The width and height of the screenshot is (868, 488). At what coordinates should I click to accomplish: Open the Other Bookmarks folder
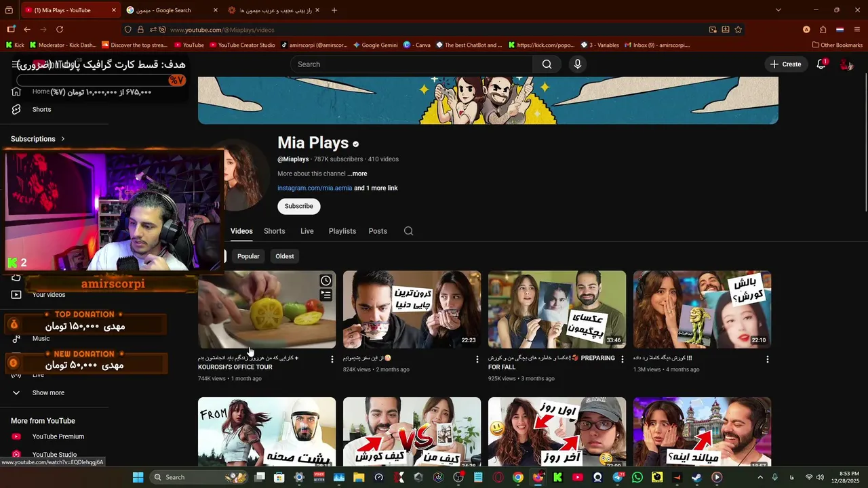tap(837, 45)
